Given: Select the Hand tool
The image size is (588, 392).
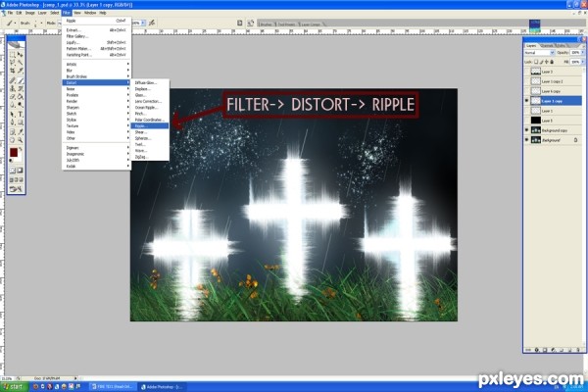Looking at the screenshot, I should 13,140.
